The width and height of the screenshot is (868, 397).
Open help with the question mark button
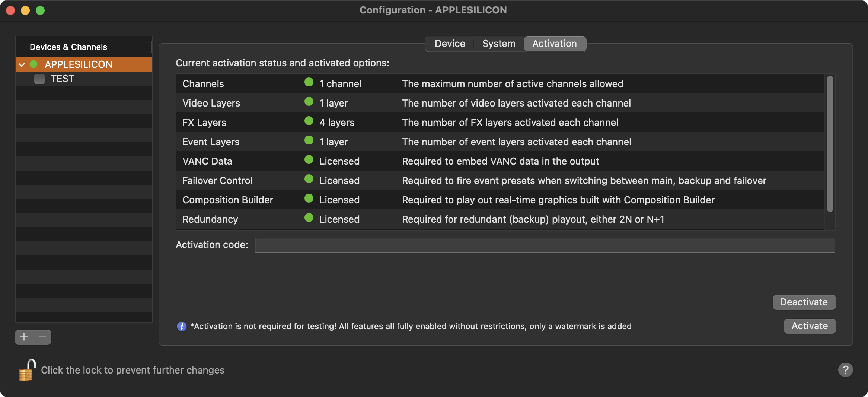coord(845,370)
